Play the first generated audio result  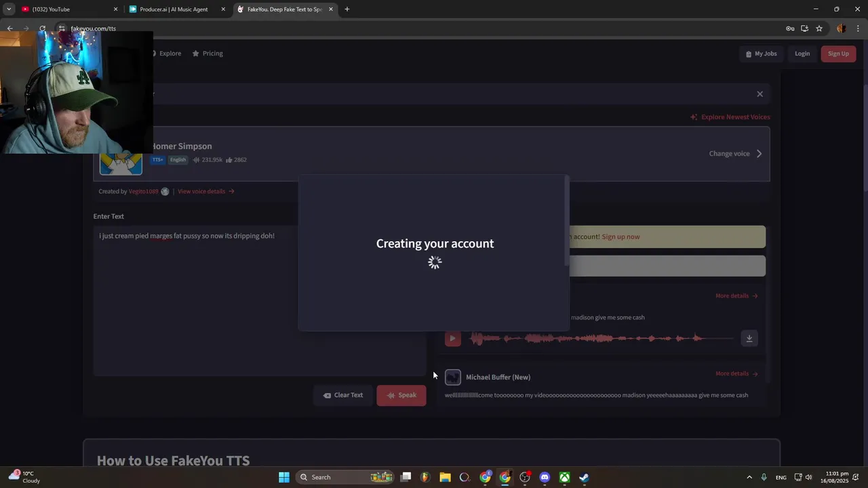453,338
